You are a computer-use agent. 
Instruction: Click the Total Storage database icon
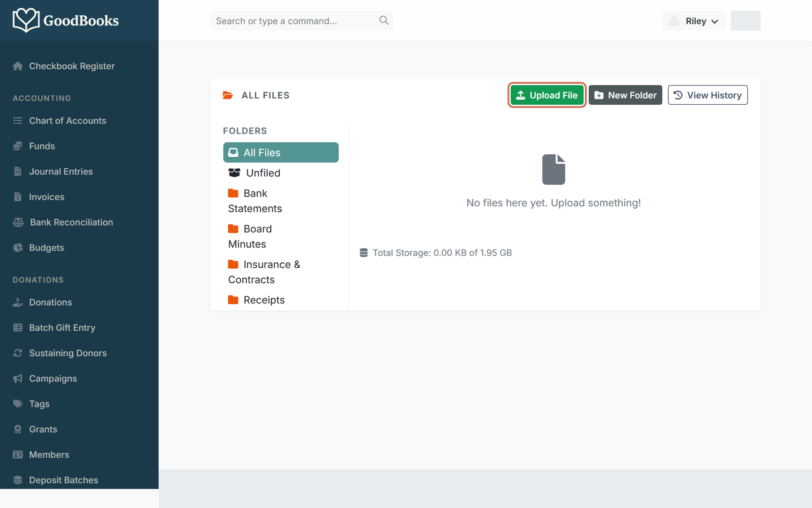363,253
